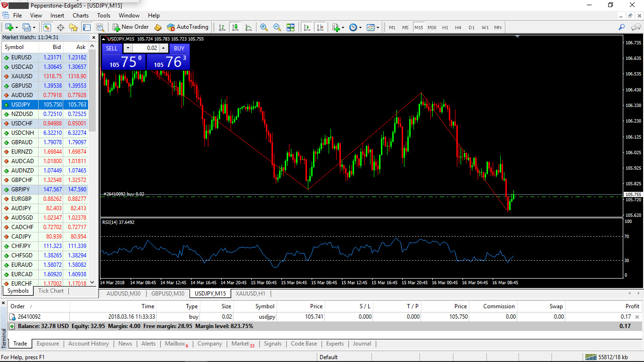This screenshot has width=644, height=362.
Task: Decrease lot volume with down arrow
Action: click(x=128, y=48)
